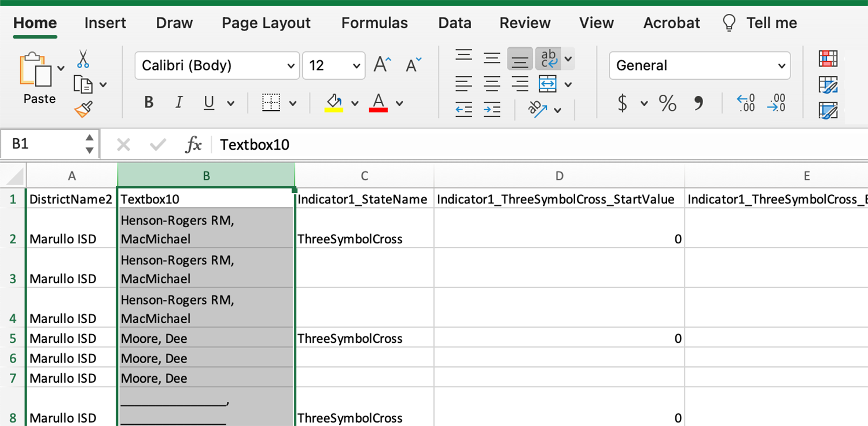Screen dimensions: 868x426
Task: Click the Paste clipboard icon
Action: coord(36,71)
